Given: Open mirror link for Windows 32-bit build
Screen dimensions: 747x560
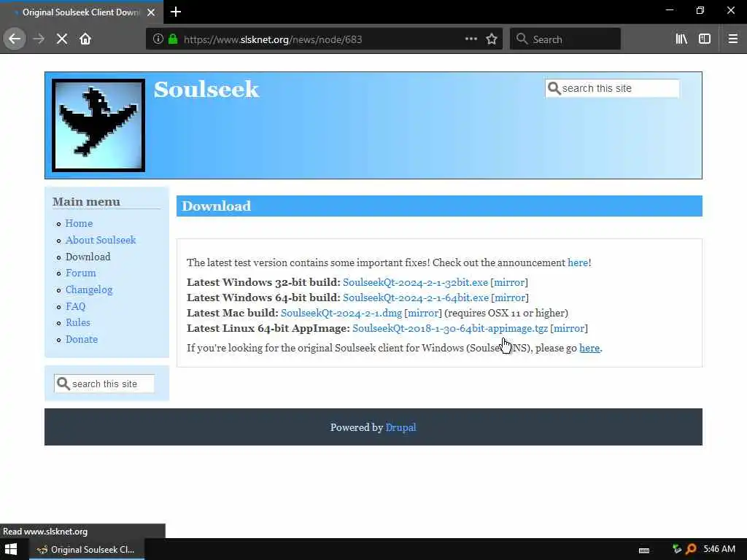Looking at the screenshot, I should (x=509, y=282).
